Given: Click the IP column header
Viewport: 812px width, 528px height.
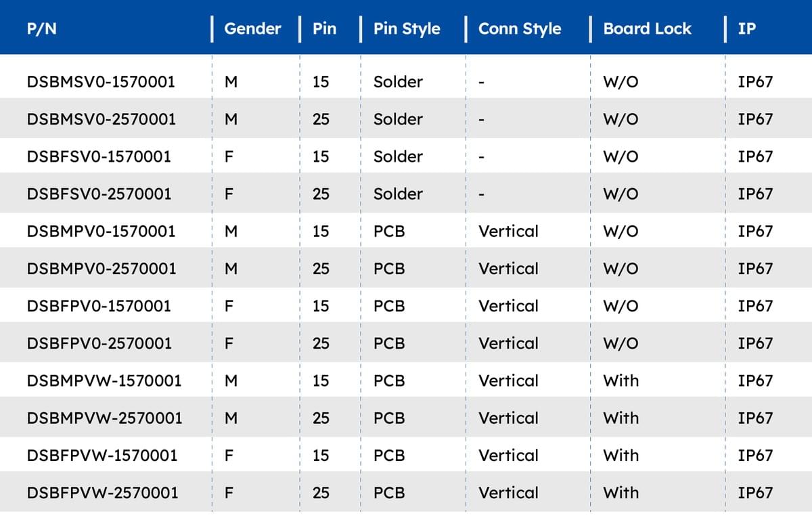Looking at the screenshot, I should click(746, 28).
